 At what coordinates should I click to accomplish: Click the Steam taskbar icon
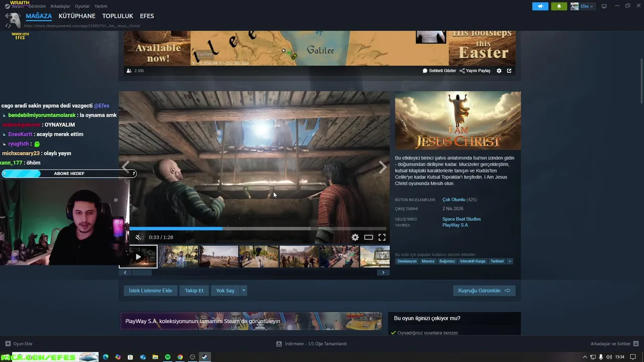coord(205,357)
